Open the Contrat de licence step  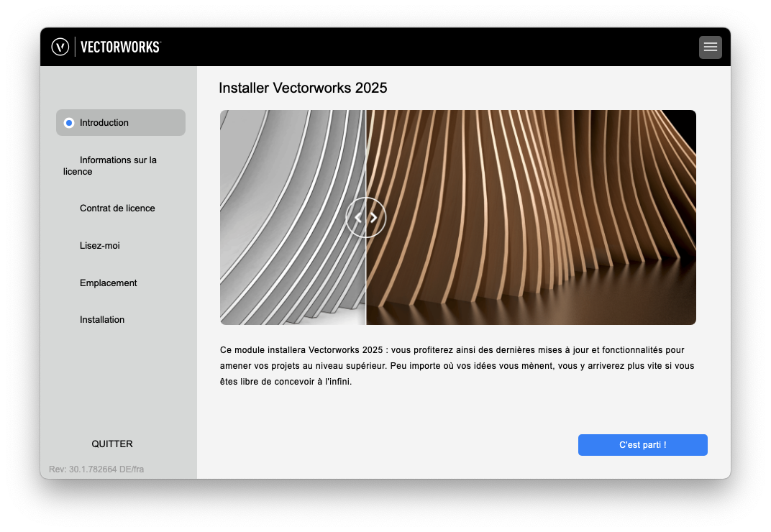coord(117,208)
